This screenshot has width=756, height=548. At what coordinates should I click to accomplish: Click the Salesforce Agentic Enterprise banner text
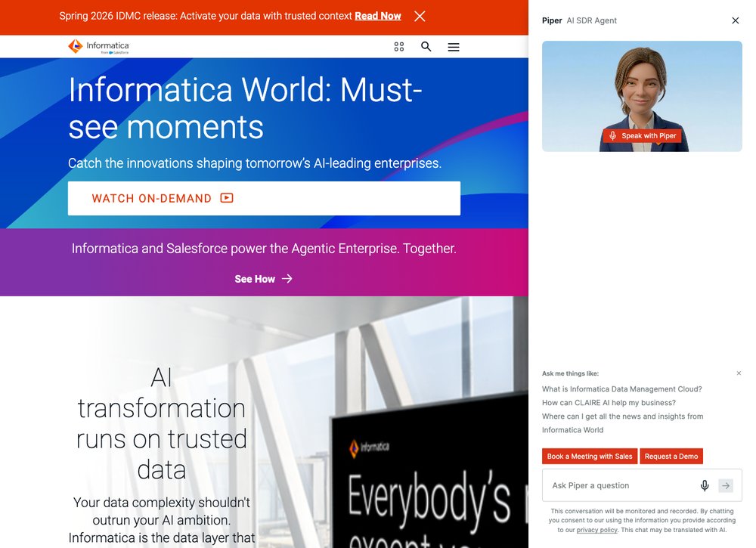pos(264,248)
